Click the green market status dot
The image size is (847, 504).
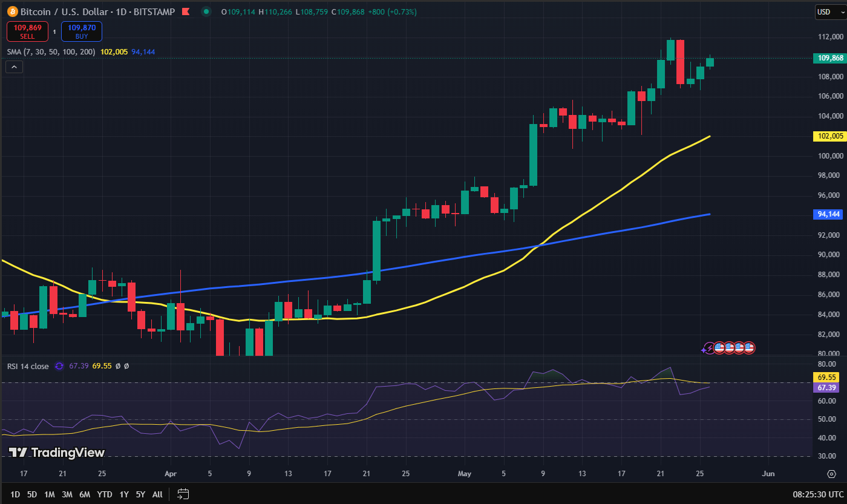click(206, 11)
